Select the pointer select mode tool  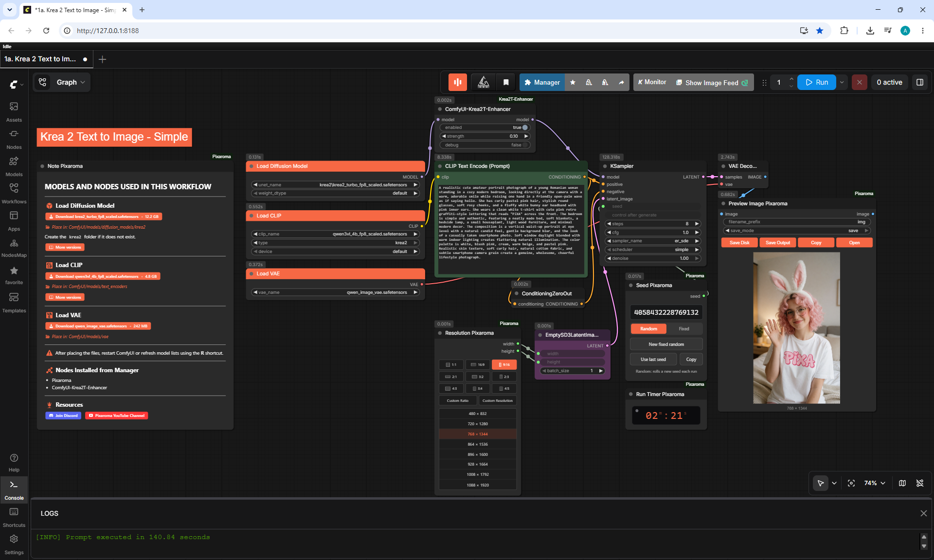[821, 483]
